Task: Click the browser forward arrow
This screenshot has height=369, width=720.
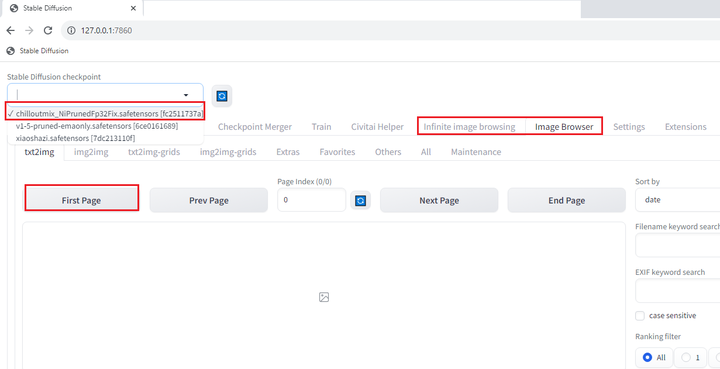Action: tap(29, 30)
